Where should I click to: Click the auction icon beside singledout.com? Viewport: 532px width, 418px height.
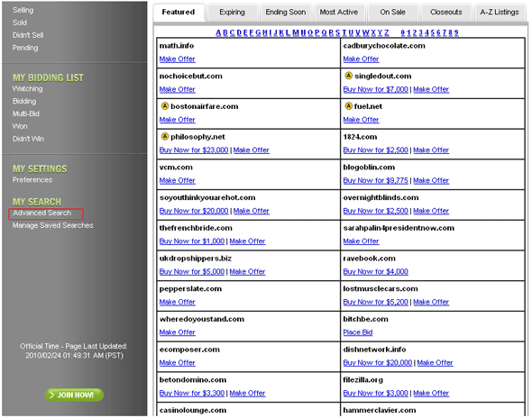348,76
